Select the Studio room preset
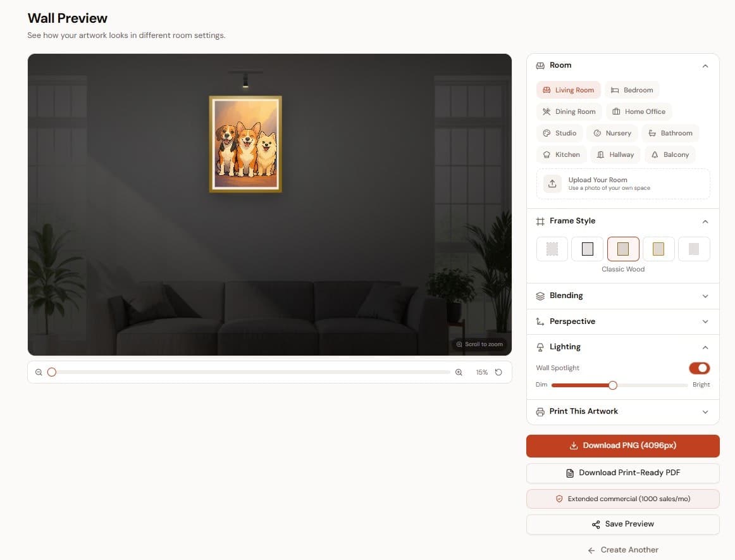 tap(559, 133)
